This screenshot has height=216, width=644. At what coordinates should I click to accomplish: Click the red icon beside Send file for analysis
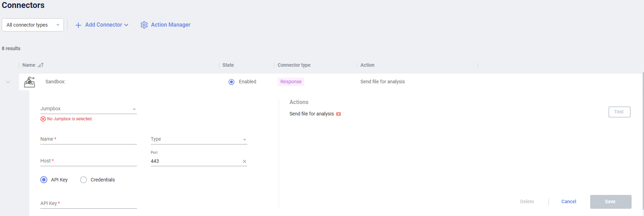(x=338, y=114)
